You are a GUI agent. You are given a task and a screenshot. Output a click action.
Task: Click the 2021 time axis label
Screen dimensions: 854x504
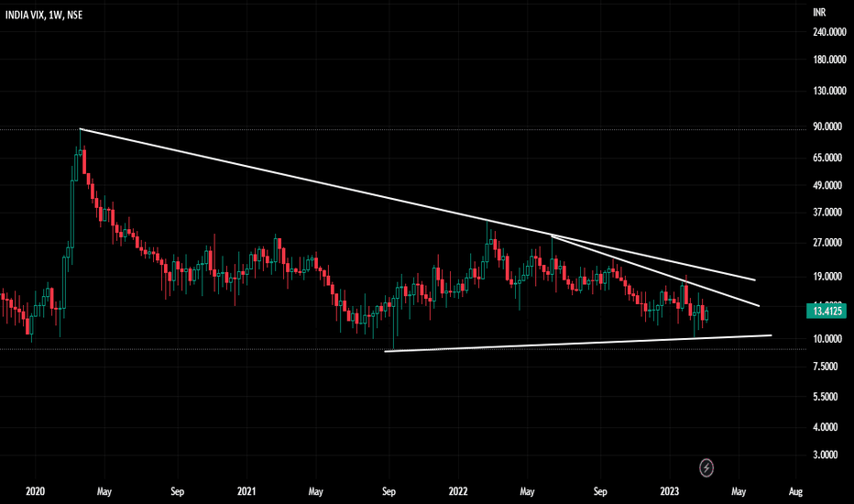tap(246, 491)
